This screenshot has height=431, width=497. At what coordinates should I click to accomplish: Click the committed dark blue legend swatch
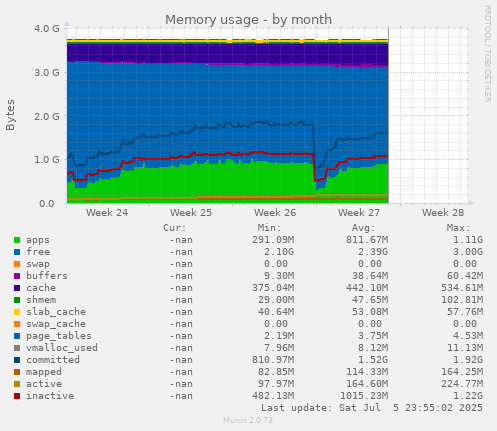point(17,360)
